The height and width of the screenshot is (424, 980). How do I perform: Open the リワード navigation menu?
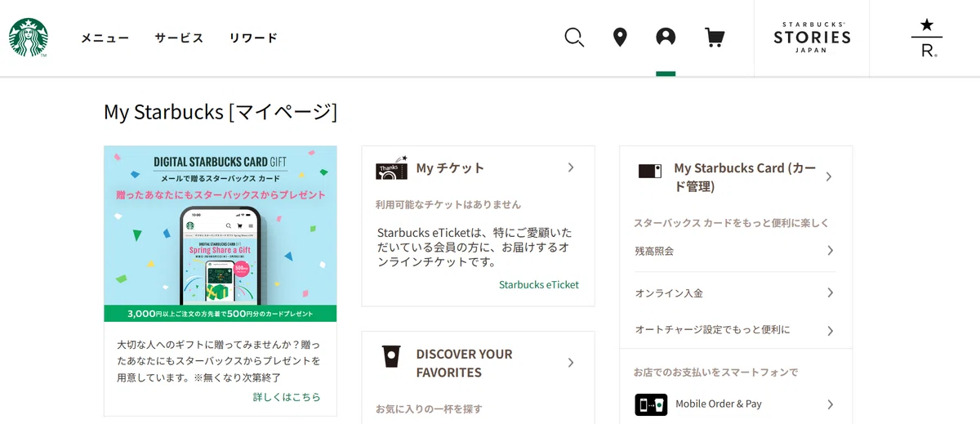[x=253, y=38]
